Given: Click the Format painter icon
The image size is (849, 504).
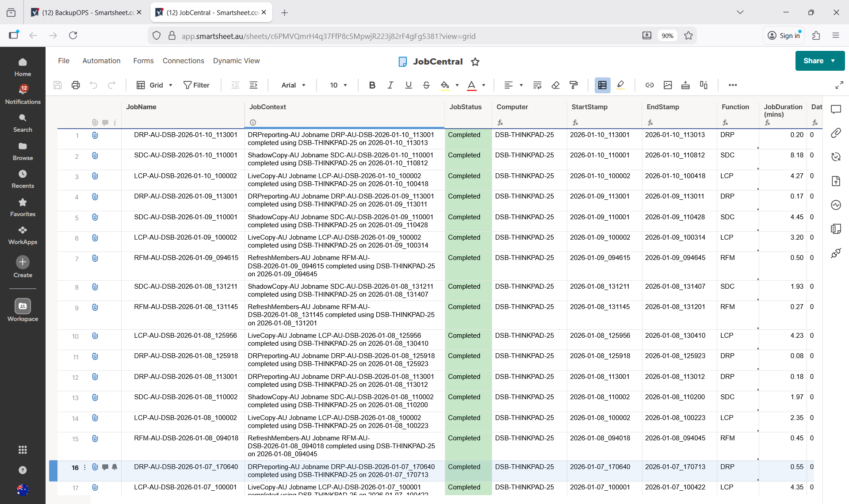Looking at the screenshot, I should 574,85.
